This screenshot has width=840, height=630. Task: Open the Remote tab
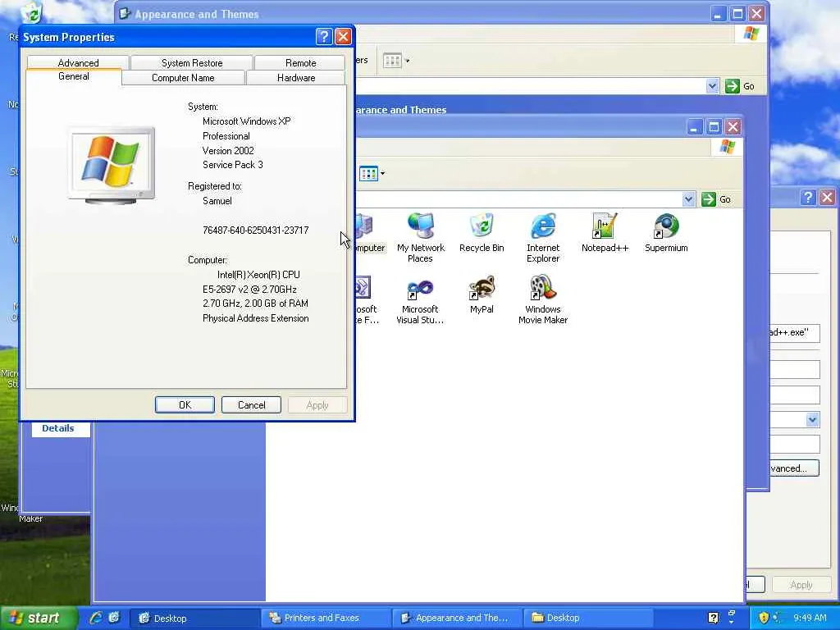pos(300,62)
